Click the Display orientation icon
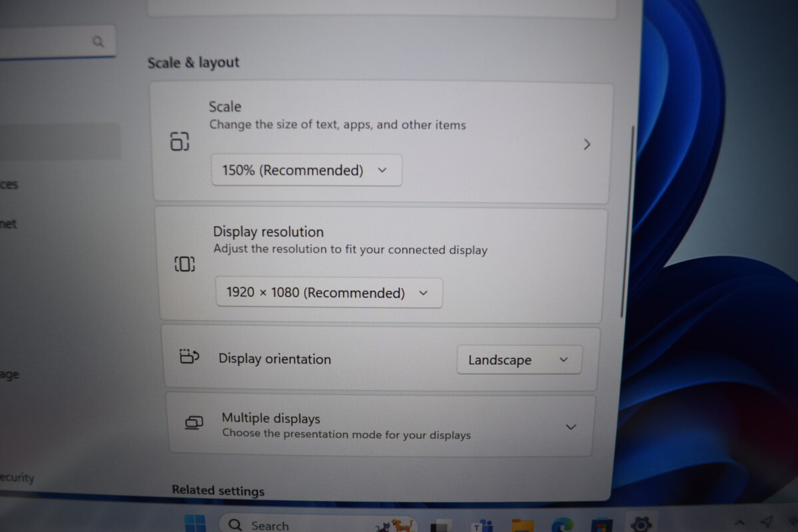The image size is (798, 532). point(190,356)
